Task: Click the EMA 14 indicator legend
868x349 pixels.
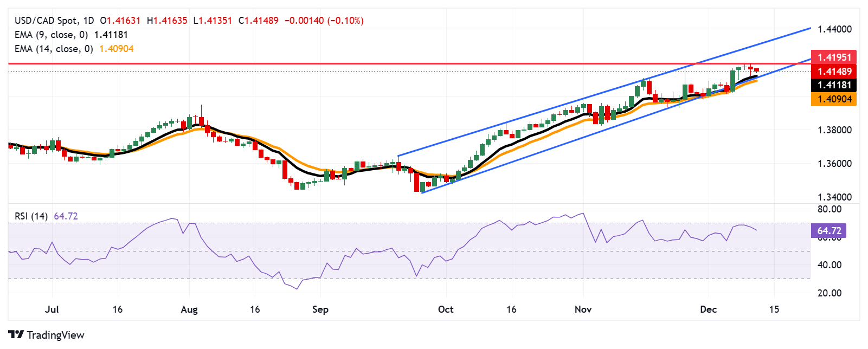Action: pos(53,49)
